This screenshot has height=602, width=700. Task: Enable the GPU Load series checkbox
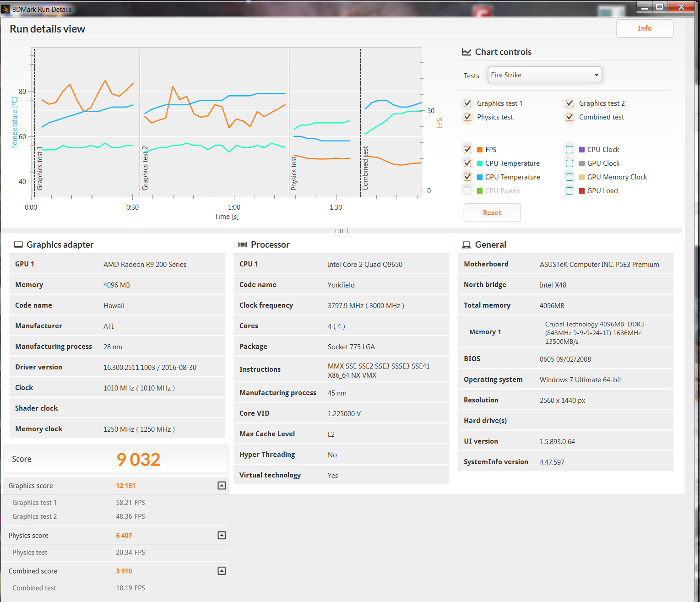click(x=570, y=191)
